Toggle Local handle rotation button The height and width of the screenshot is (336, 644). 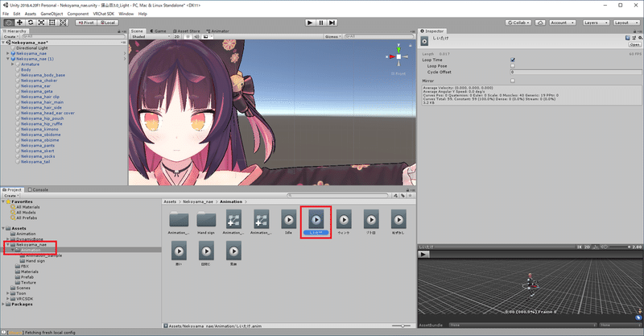108,23
